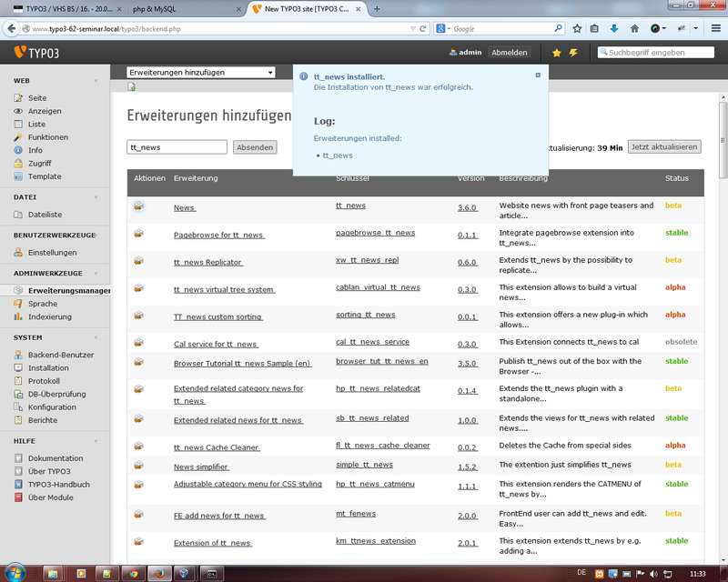Click the Absenden button
728x582 pixels.
click(255, 147)
